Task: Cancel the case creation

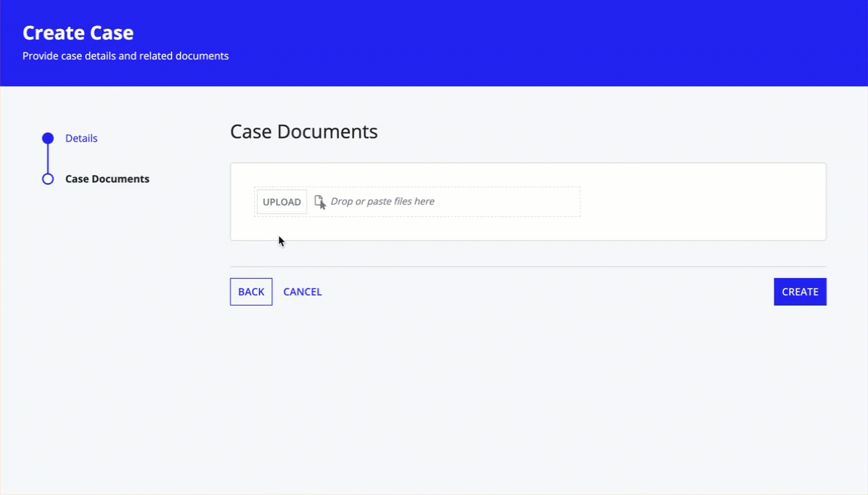Action: tap(302, 291)
